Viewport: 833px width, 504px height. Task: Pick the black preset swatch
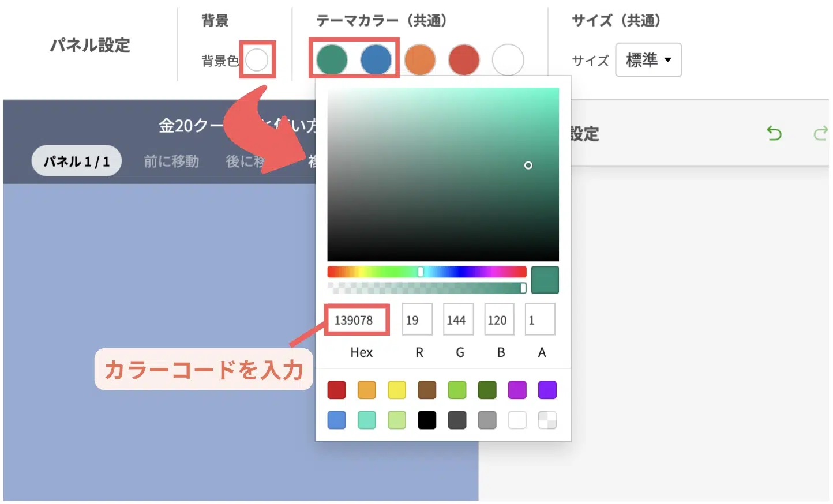tap(427, 420)
